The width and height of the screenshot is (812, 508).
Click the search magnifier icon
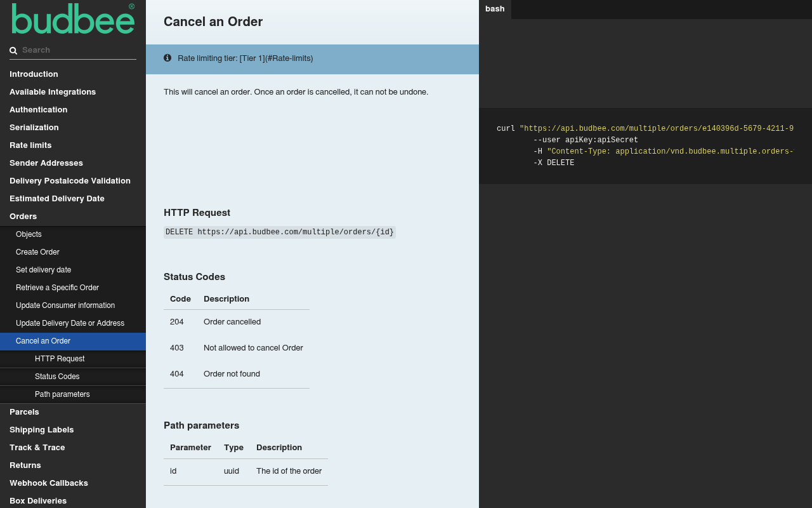tap(13, 51)
